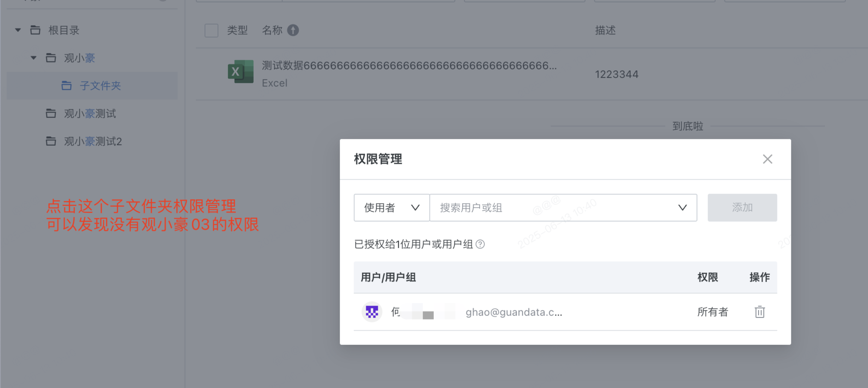868x388 pixels.
Task: Click the 描述 column header
Action: [605, 30]
